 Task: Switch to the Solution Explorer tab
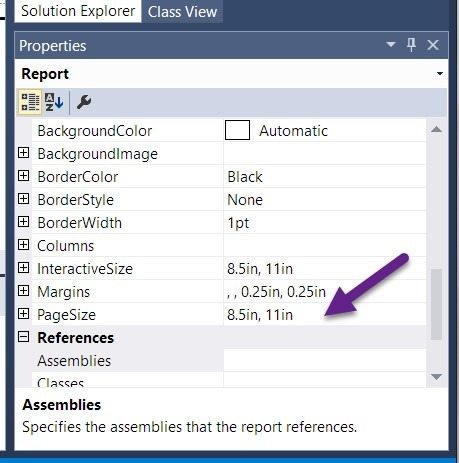78,11
